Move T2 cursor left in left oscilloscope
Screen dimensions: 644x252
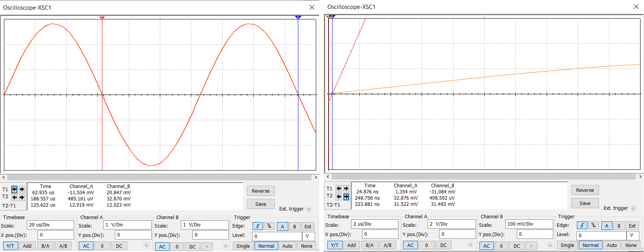14,197
